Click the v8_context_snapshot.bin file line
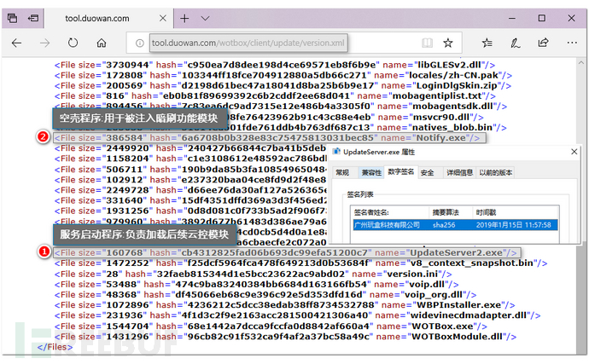 [x=300, y=263]
